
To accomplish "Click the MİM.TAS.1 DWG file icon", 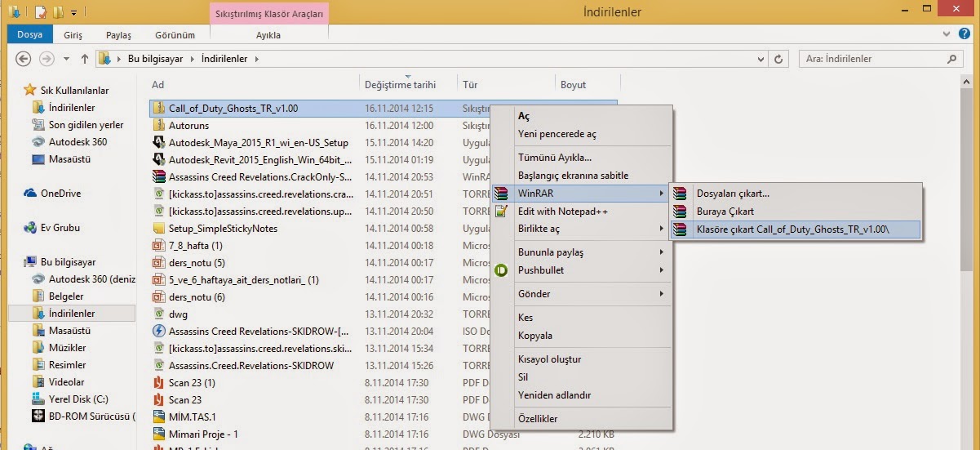I will coord(160,417).
